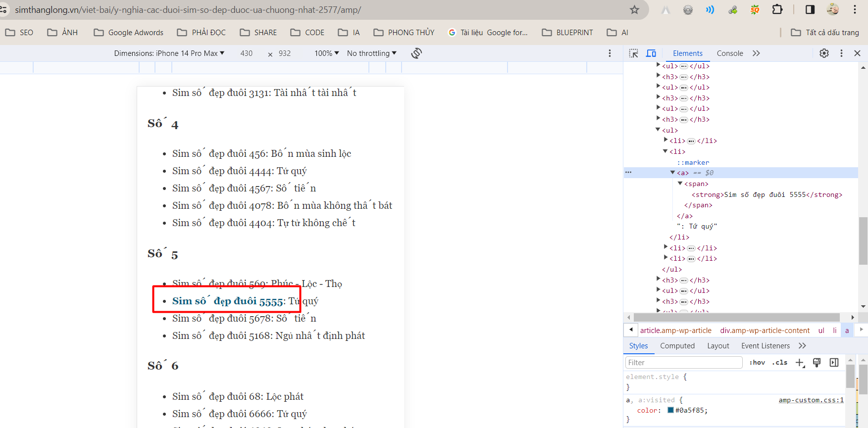
Task: Open the Tất cả dấu trang folder
Action: [x=825, y=32]
